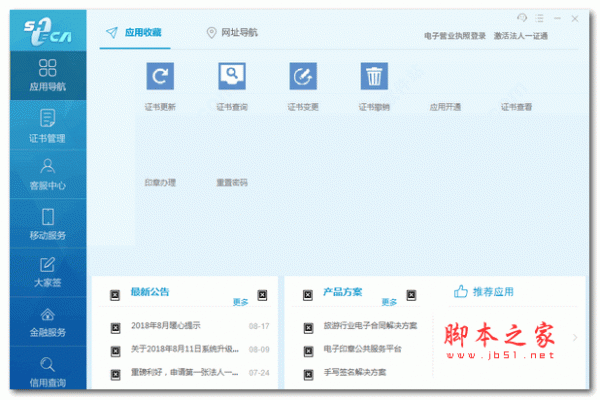Open the 客服中心 sidebar section
Screen dimensions: 600x400
48,175
